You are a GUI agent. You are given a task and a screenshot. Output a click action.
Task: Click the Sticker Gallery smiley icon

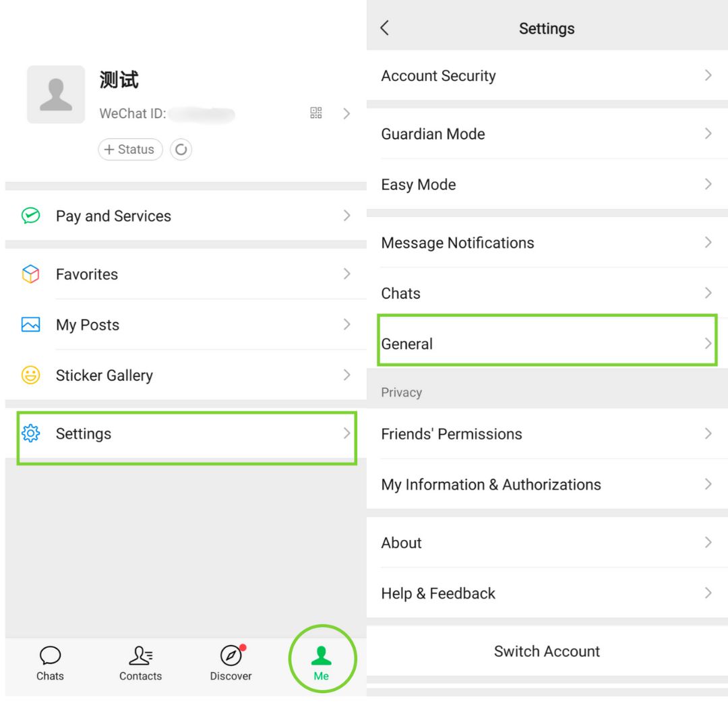click(x=29, y=375)
